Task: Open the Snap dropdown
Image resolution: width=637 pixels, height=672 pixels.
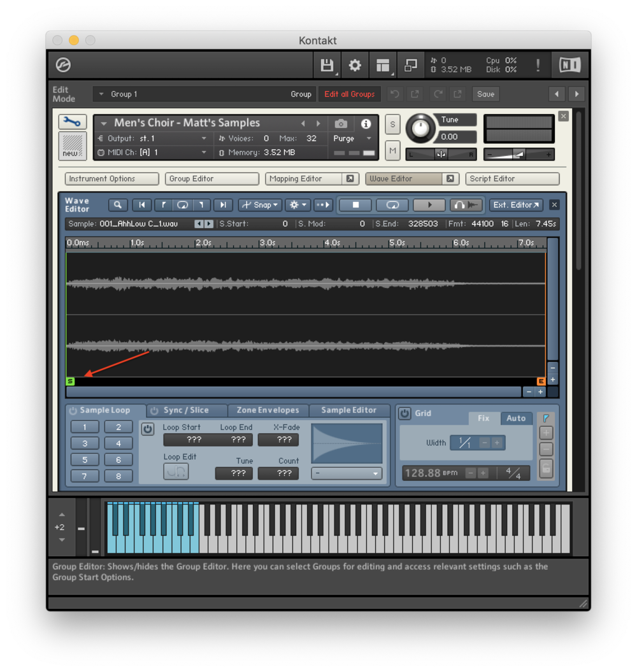Action: click(x=260, y=205)
